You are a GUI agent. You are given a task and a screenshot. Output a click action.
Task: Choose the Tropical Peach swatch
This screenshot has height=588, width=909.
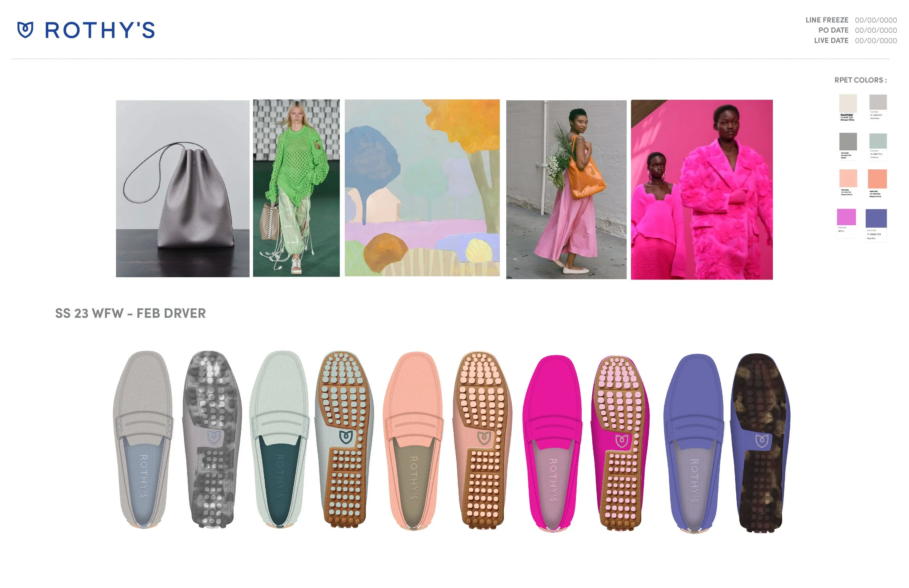pos(848,179)
